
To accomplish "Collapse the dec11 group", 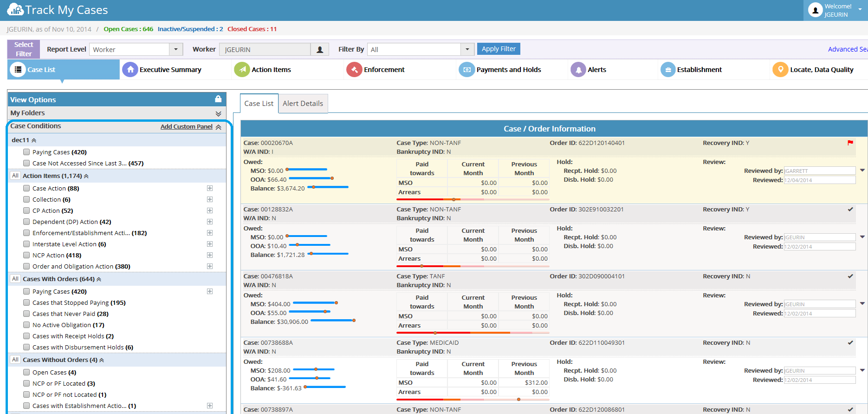I will [34, 140].
